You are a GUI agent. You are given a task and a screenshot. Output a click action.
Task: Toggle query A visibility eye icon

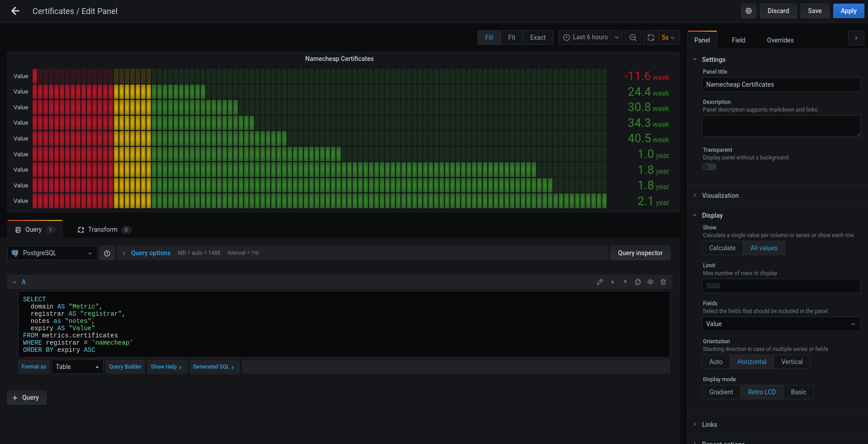[x=651, y=282]
